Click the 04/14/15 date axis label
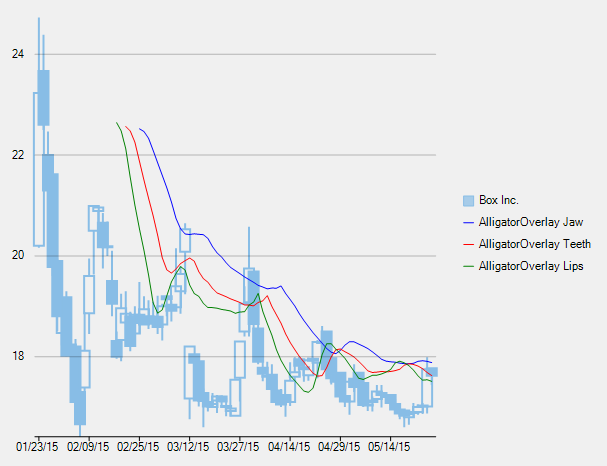Screen dimensions: 607x466 coord(288,445)
